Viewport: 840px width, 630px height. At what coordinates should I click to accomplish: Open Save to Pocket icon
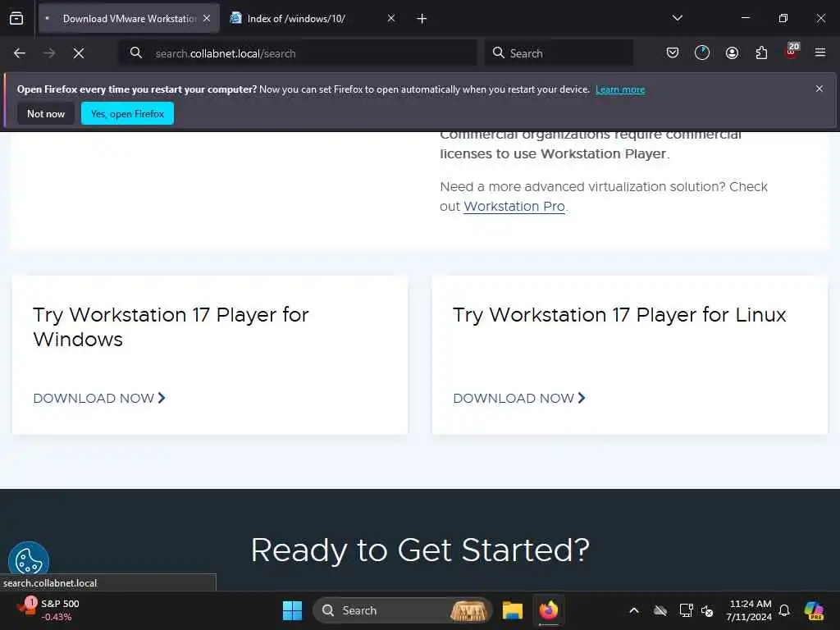(x=673, y=52)
